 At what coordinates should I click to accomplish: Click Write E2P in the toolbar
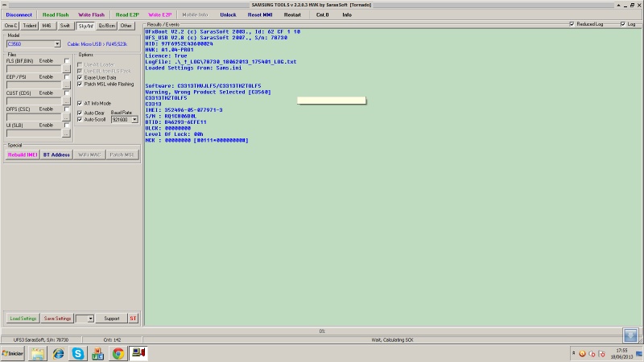click(x=159, y=14)
